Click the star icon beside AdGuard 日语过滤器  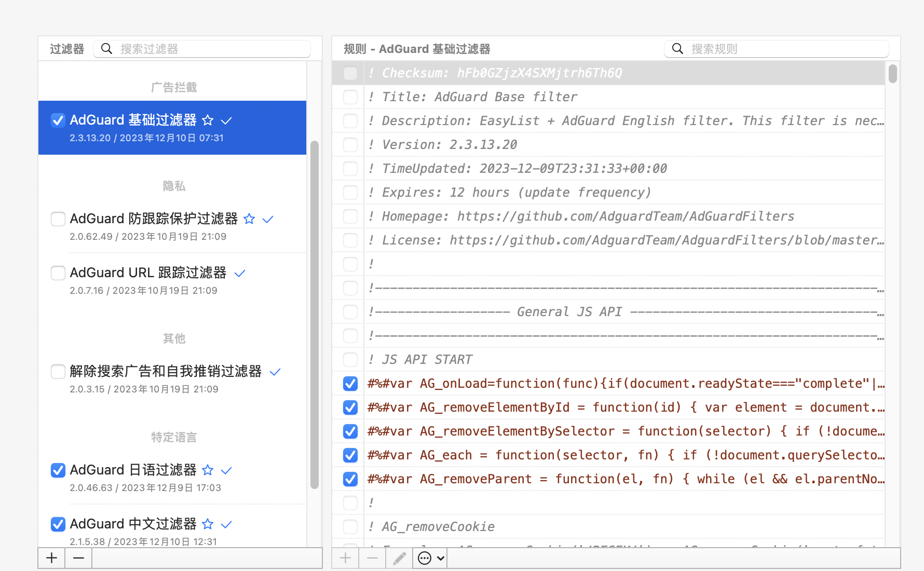(x=208, y=470)
